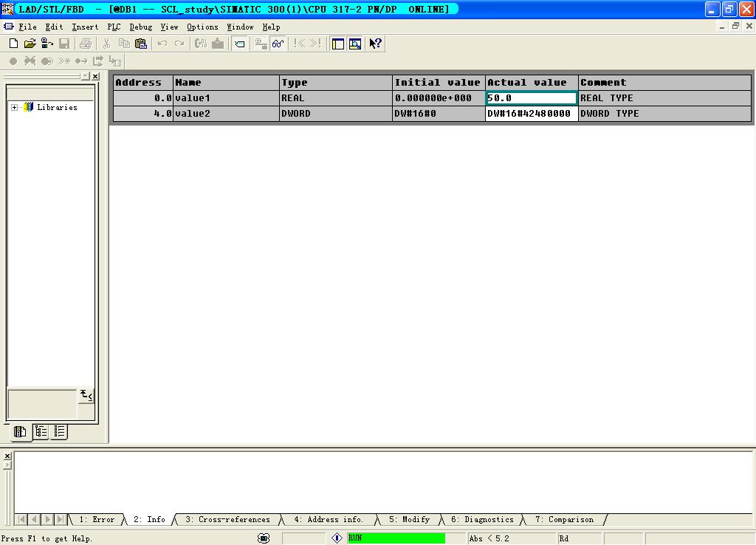The height and width of the screenshot is (545, 756).
Task: Click the value2 name cell
Action: (226, 113)
